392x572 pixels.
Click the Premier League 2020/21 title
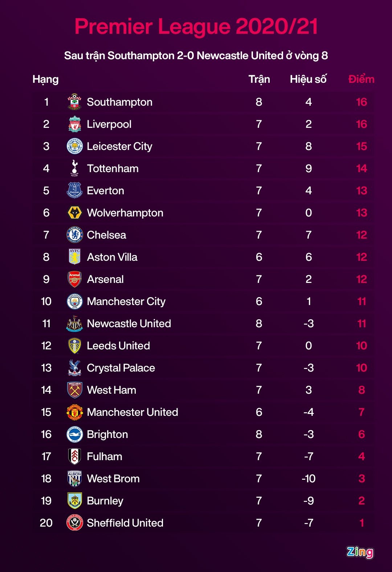pyautogui.click(x=196, y=27)
